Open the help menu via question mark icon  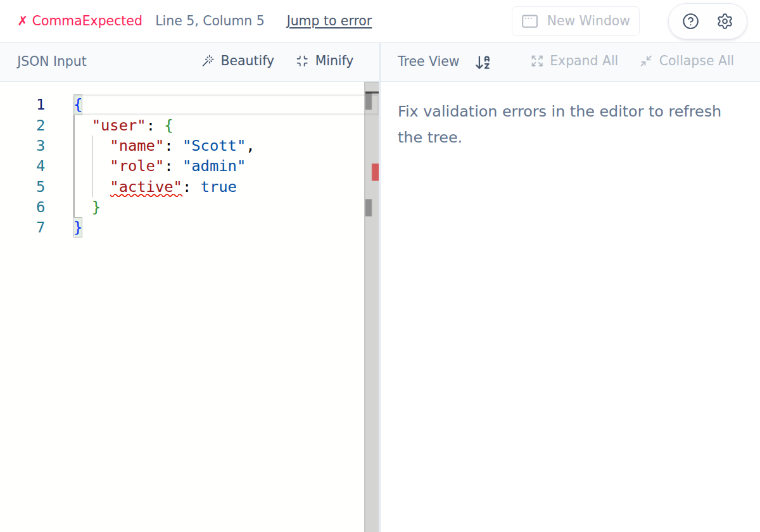point(690,21)
